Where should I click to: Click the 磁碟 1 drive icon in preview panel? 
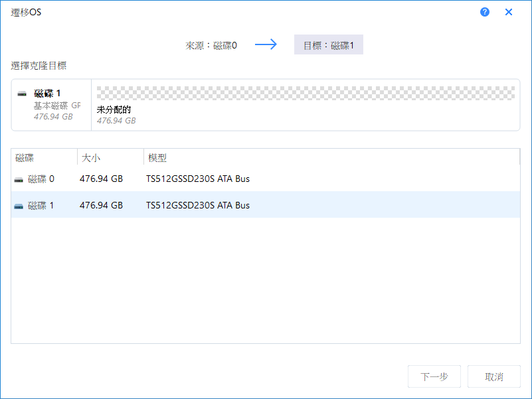coord(23,94)
